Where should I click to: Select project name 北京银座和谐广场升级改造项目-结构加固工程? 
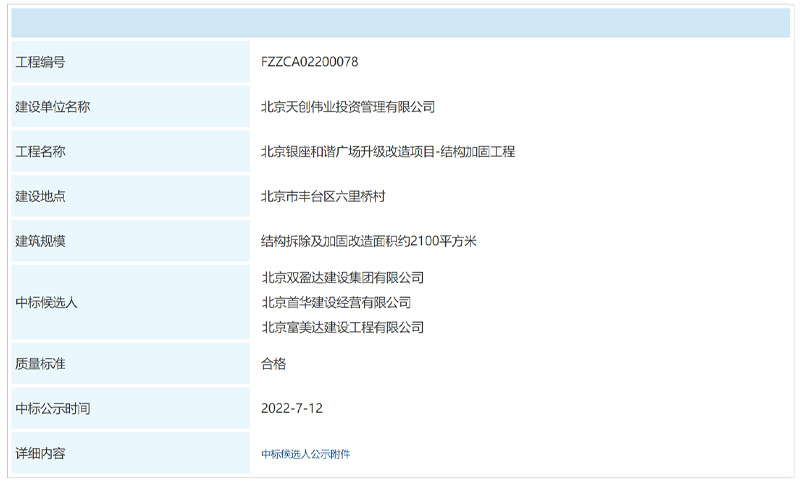click(x=388, y=151)
